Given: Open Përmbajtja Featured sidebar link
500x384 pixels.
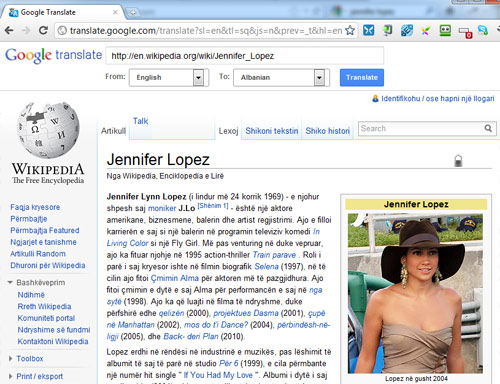Looking at the screenshot, I should point(45,230).
